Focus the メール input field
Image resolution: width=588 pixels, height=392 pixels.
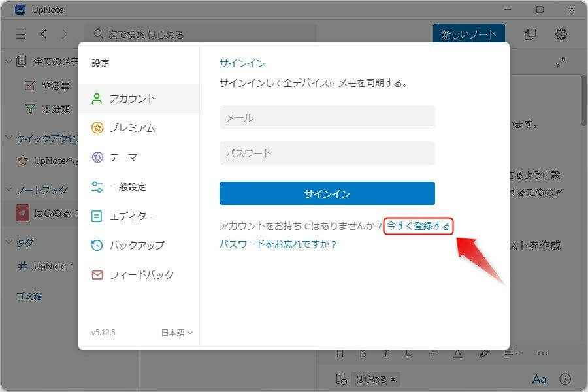tap(327, 118)
